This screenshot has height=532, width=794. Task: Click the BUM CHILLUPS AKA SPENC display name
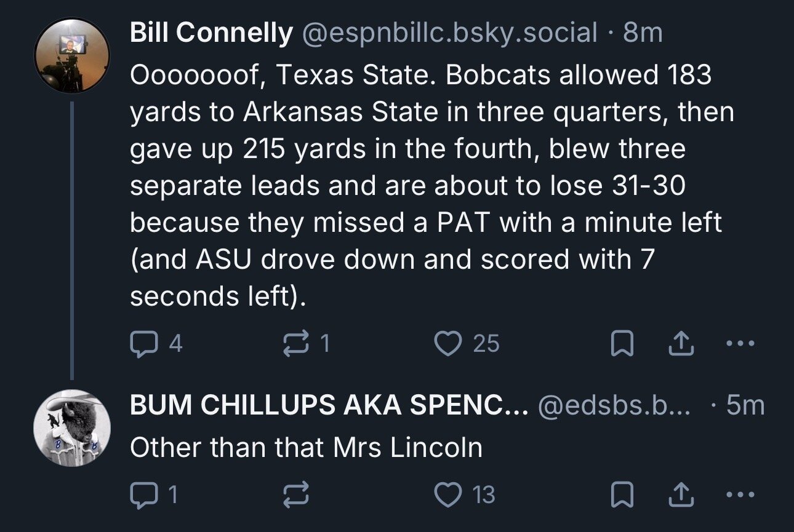coord(329,405)
